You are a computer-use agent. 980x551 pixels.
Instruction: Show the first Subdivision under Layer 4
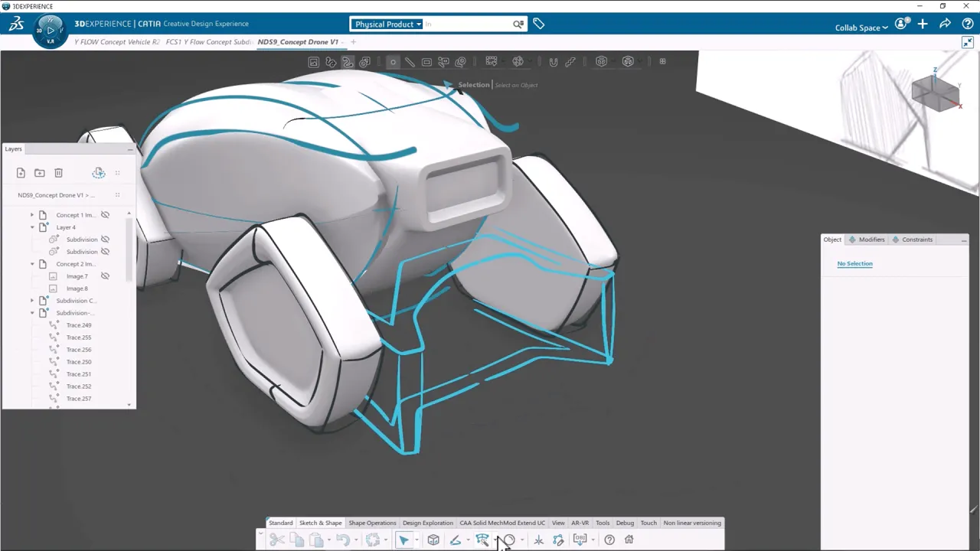tap(106, 240)
